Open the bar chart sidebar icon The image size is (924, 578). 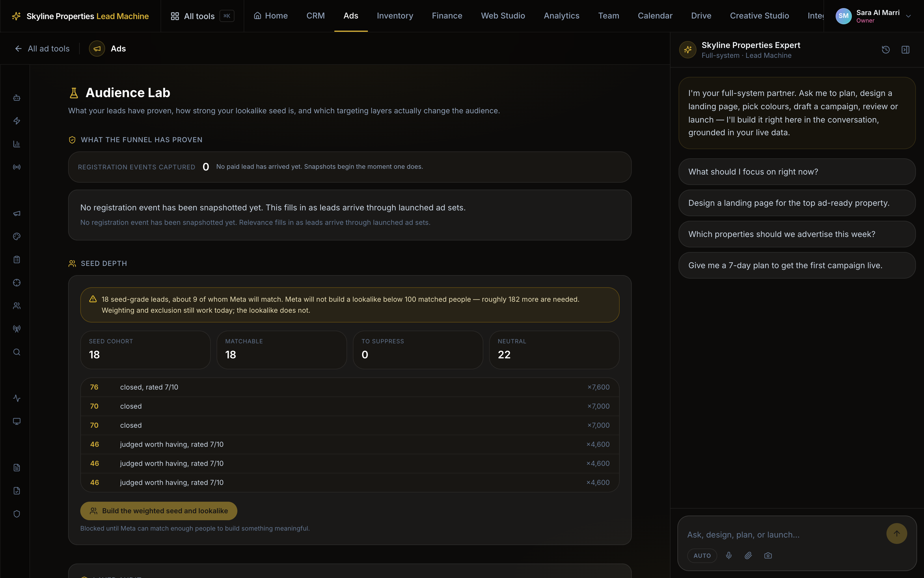pyautogui.click(x=17, y=144)
